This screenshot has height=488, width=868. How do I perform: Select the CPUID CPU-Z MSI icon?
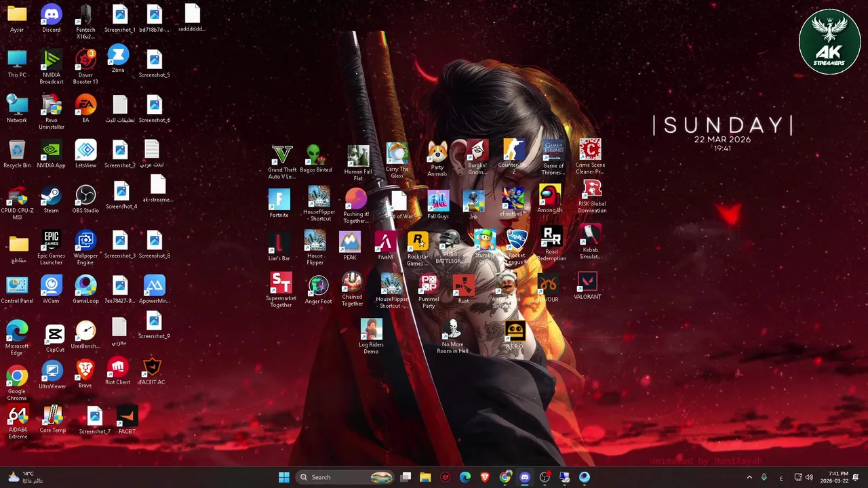[17, 203]
